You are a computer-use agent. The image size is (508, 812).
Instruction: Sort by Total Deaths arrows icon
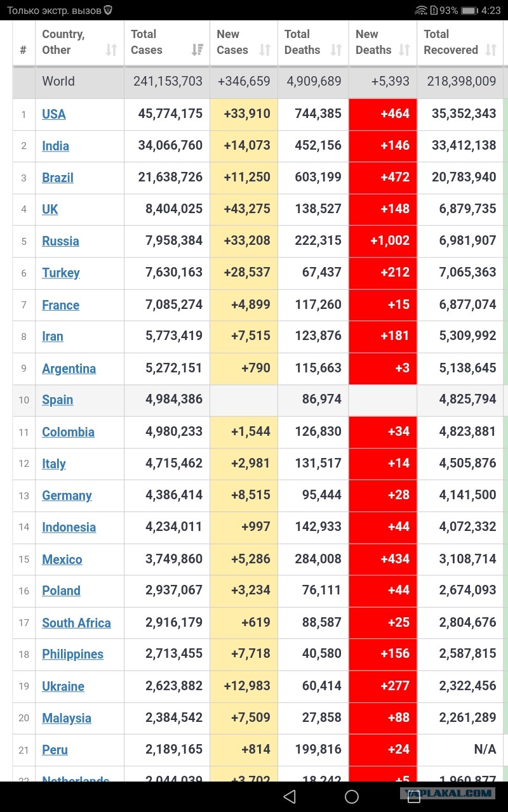[x=337, y=50]
